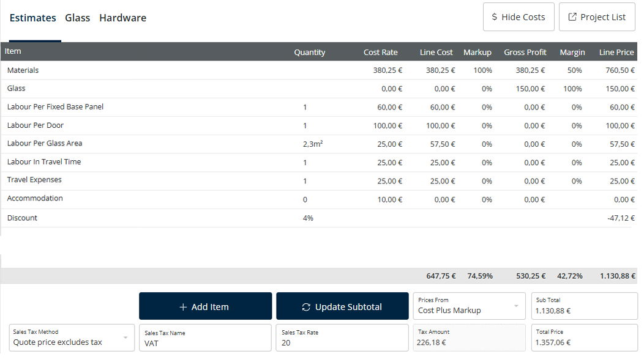Select the Labour Per Door row
Screen dimensions: 644x362
point(36,125)
